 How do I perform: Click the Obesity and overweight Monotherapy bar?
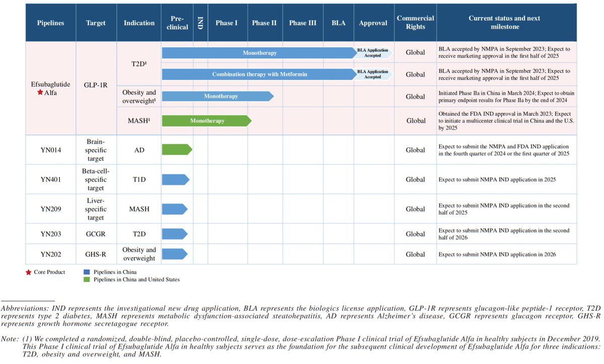(x=217, y=96)
